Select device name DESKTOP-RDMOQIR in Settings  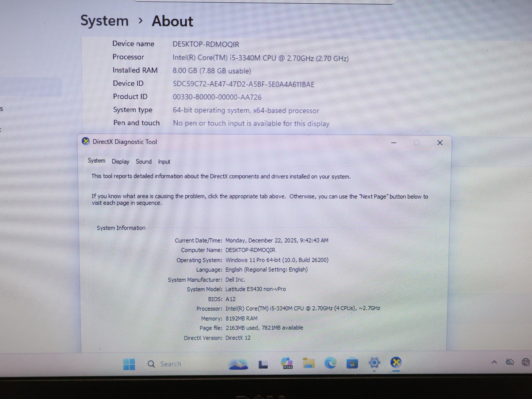206,44
